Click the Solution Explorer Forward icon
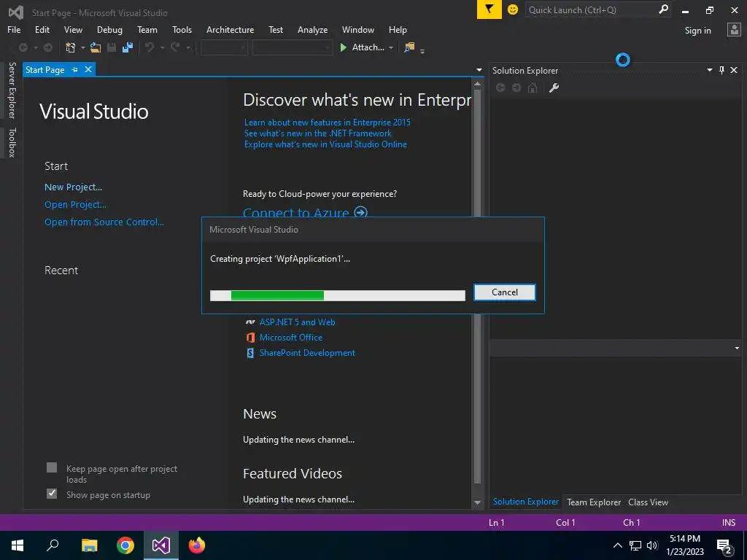Image resolution: width=747 pixels, height=560 pixels. point(516,87)
